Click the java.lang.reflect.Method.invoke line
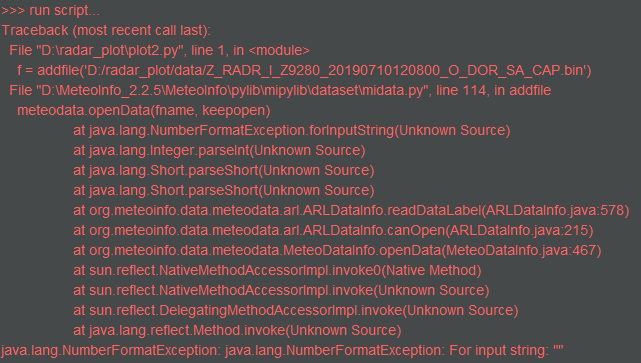 (x=238, y=331)
